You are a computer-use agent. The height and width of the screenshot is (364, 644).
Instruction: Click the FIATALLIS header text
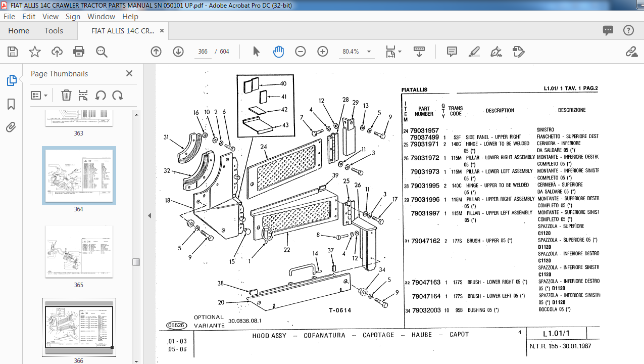click(414, 89)
